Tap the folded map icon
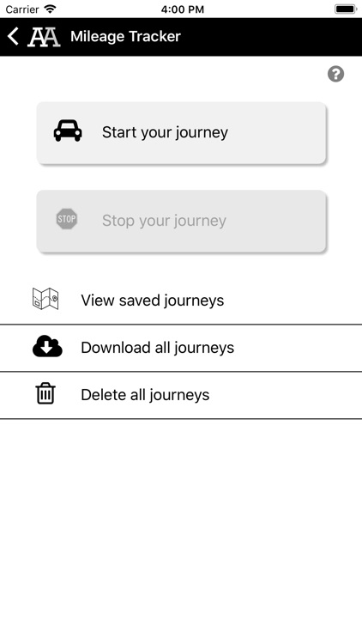The height and width of the screenshot is (644, 362). click(x=45, y=299)
